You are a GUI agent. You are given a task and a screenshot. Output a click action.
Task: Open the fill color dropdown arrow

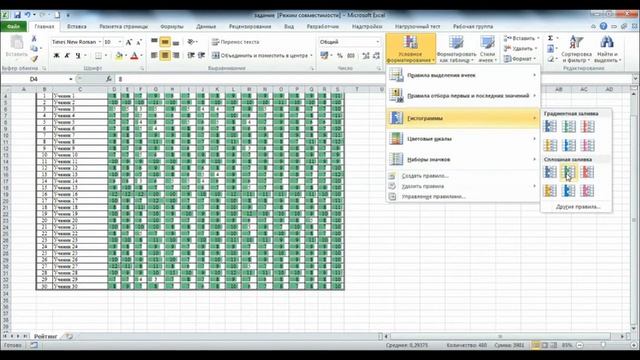[125, 56]
